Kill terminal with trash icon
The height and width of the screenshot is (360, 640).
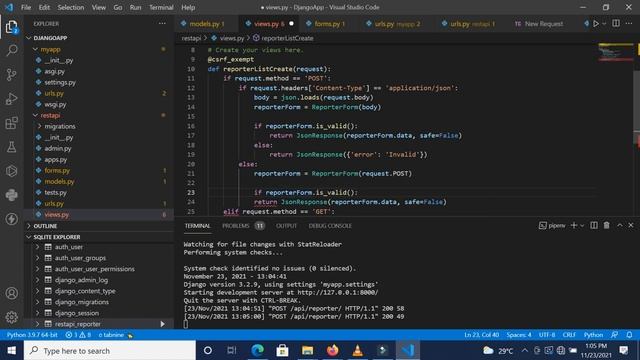[607, 225]
